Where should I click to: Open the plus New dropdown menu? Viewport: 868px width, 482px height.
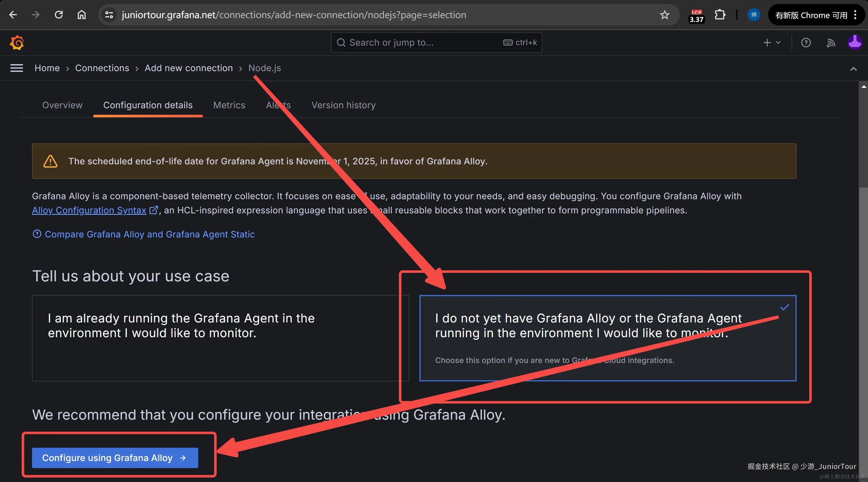tap(772, 43)
